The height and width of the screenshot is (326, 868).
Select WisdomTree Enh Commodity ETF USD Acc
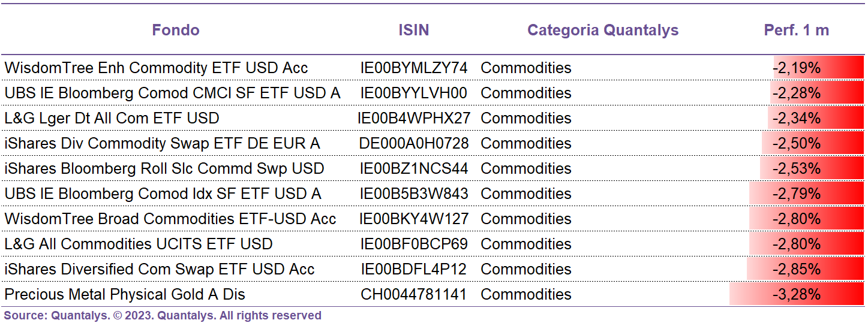[156, 68]
